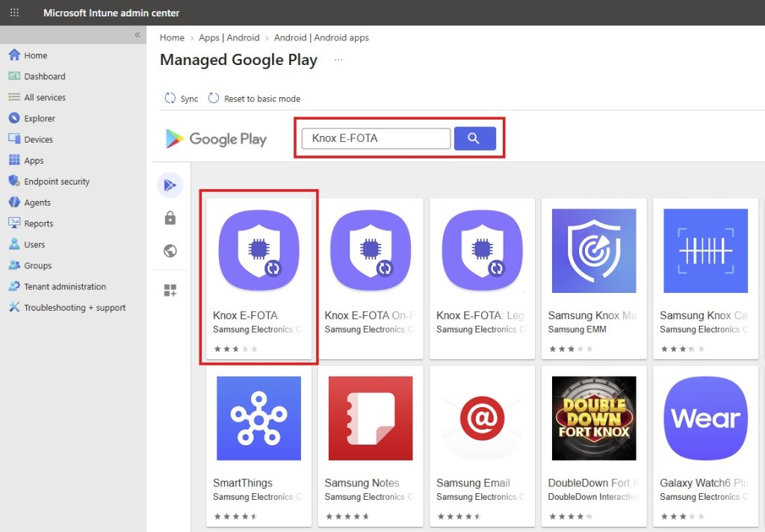Go to Home breadcrumb link
This screenshot has width=765, height=532.
(172, 37)
